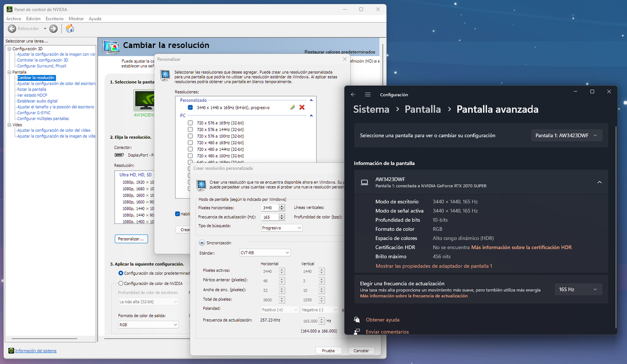Select Configuración de color predeterminada radio button

point(121,273)
